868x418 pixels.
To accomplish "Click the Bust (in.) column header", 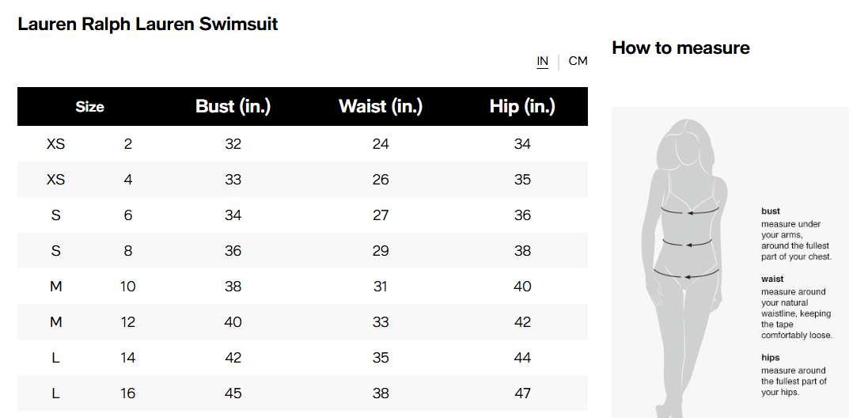I will point(233,107).
